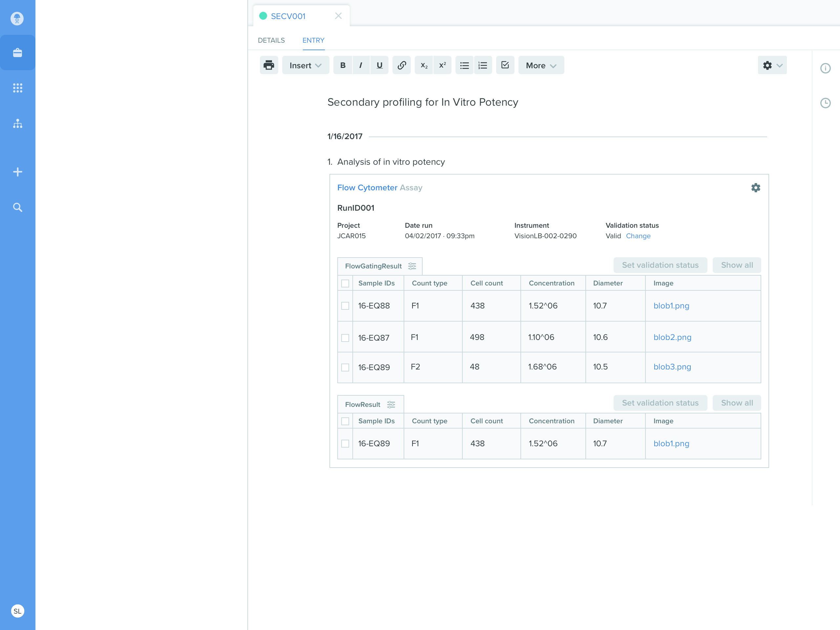The width and height of the screenshot is (840, 630).
Task: Click the RunID001 run name
Action: [x=356, y=208]
